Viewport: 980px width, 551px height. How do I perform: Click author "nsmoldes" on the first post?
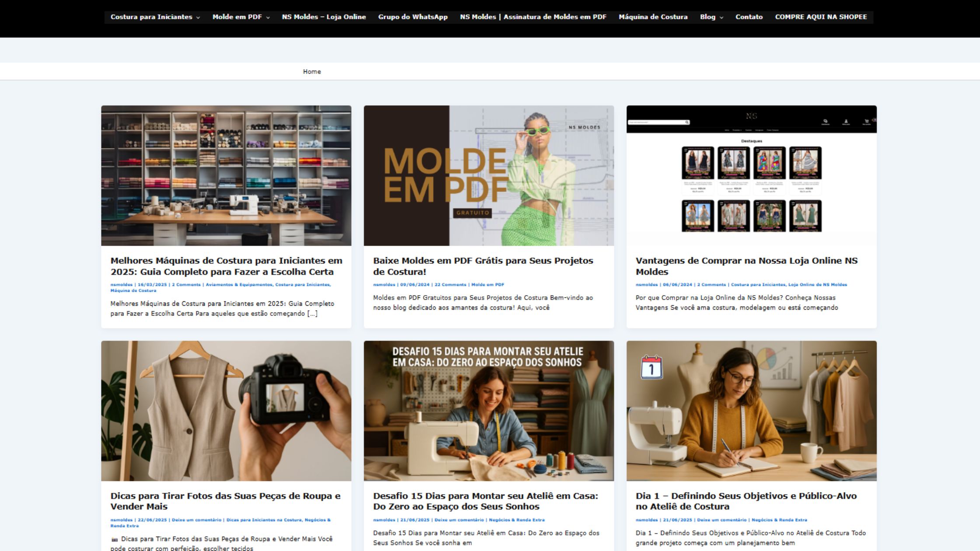click(122, 284)
